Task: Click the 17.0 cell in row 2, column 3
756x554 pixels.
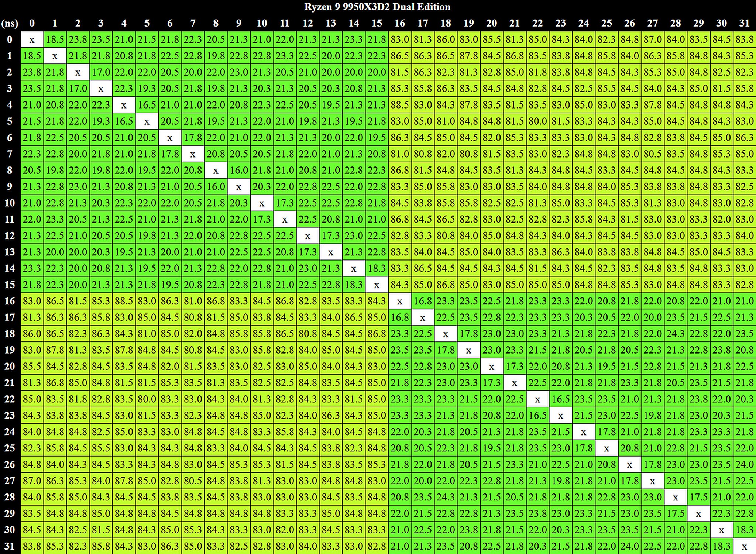Action: tap(101, 72)
